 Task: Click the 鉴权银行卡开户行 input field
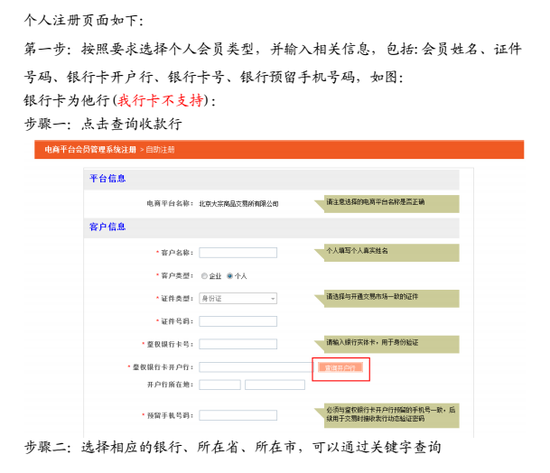point(255,367)
